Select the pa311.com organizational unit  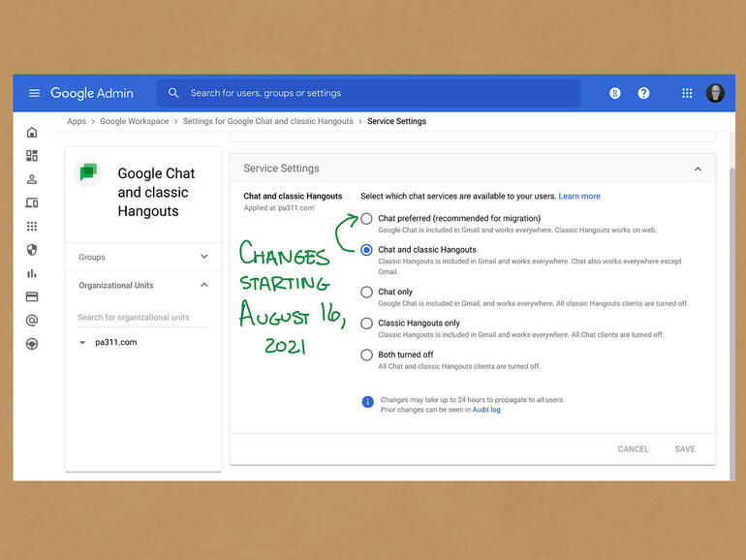pyautogui.click(x=116, y=343)
